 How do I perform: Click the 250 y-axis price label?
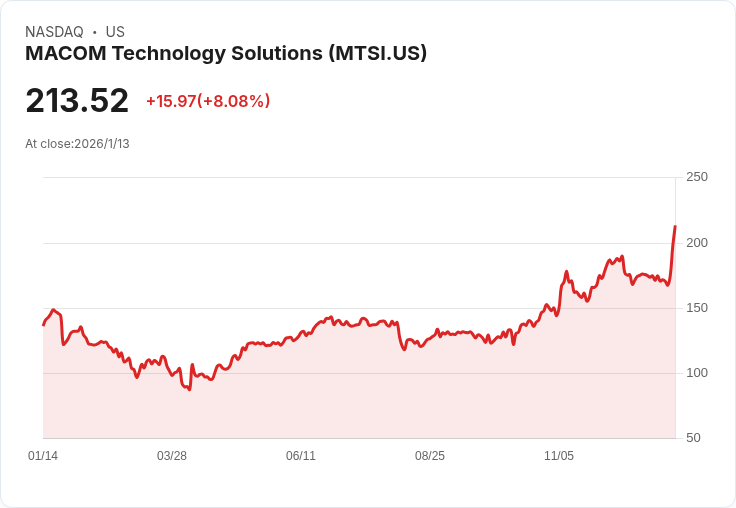pyautogui.click(x=697, y=177)
